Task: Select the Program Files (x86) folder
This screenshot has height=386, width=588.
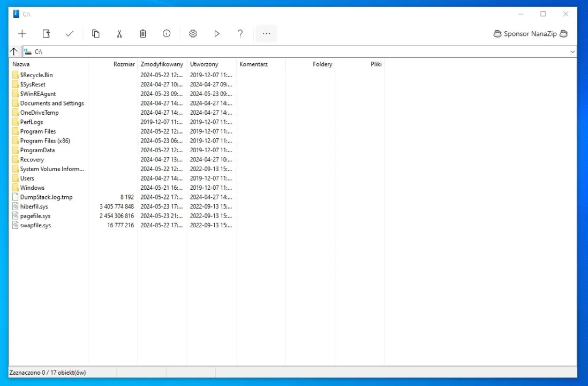Action: (x=45, y=141)
